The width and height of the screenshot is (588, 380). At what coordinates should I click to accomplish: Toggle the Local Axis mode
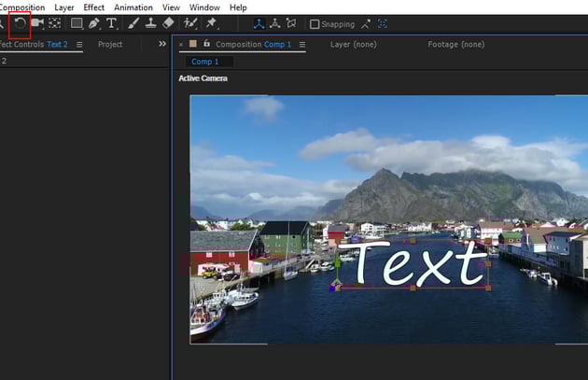[259, 22]
